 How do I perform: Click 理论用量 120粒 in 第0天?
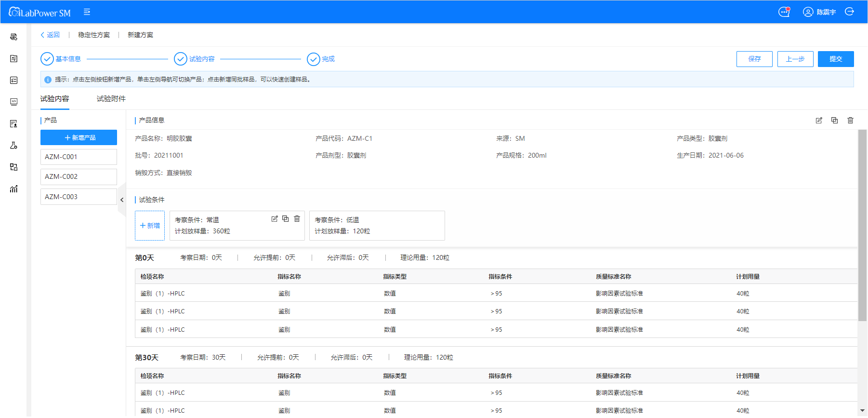(425, 258)
